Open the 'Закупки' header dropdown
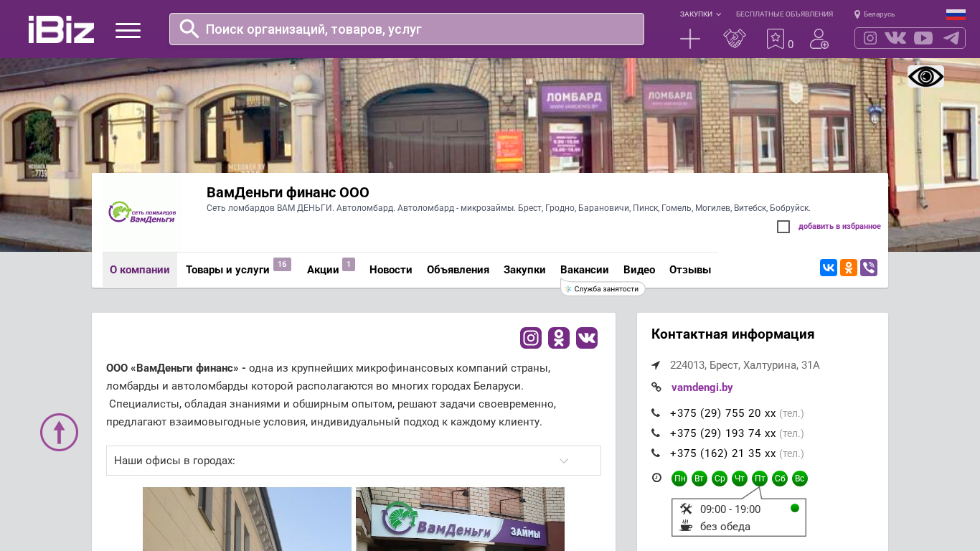 [x=700, y=14]
